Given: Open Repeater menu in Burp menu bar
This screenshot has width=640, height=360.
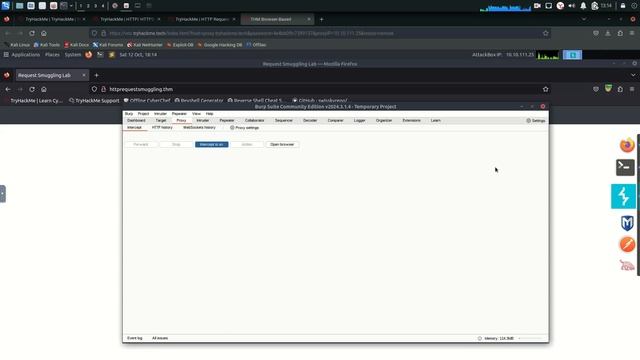Looking at the screenshot, I should tap(179, 114).
